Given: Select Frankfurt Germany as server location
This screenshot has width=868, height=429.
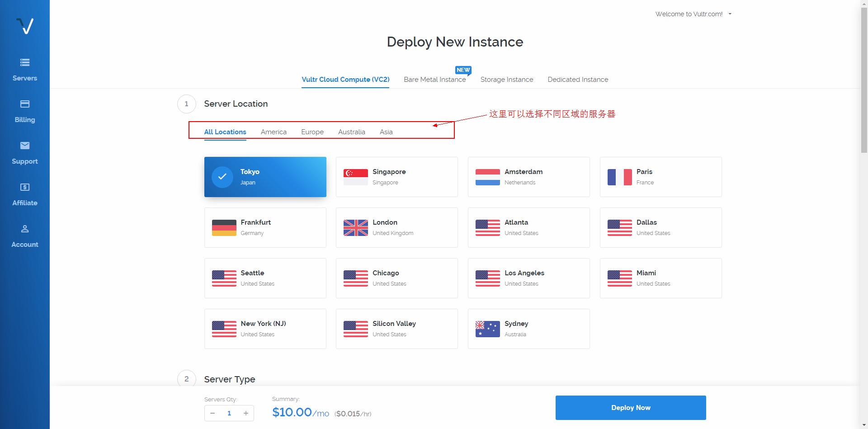Looking at the screenshot, I should coord(265,228).
